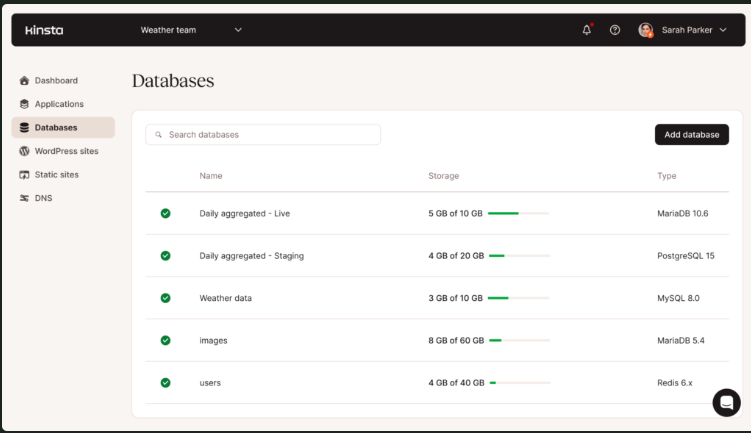Open WordPress sites in the sidebar
751x433 pixels.
point(66,151)
